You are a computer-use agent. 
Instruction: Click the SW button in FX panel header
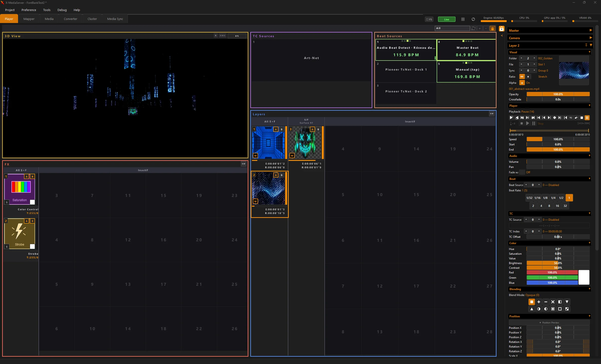(x=243, y=164)
